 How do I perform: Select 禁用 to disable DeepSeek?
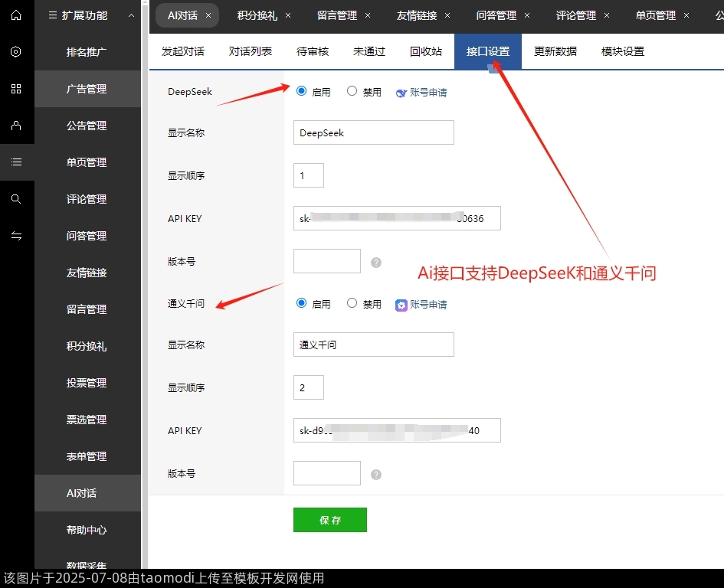pos(351,90)
